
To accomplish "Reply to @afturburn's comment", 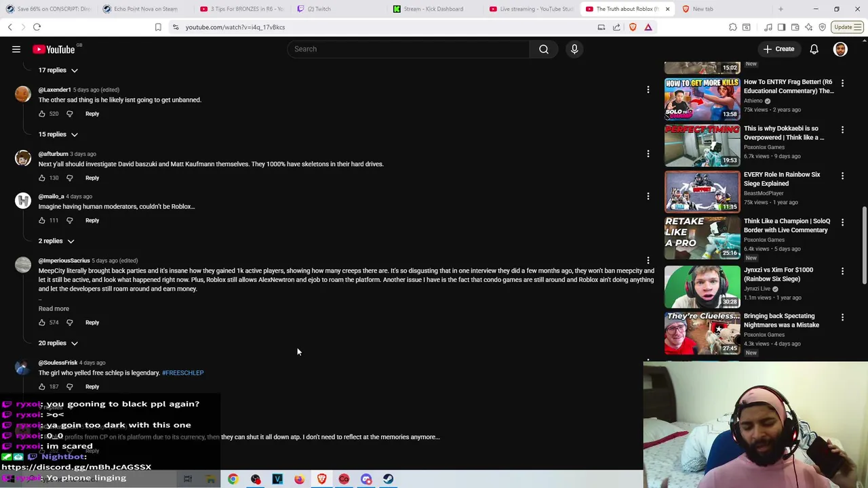I will [x=92, y=178].
